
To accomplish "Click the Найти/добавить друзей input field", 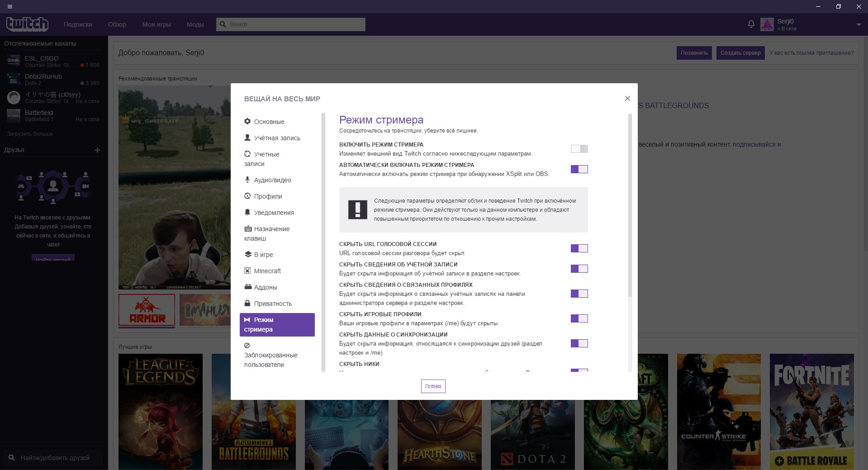I will (53, 458).
